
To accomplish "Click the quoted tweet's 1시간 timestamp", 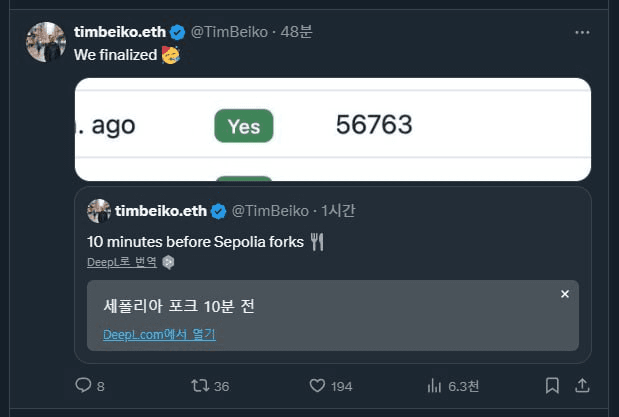I will pos(338,211).
